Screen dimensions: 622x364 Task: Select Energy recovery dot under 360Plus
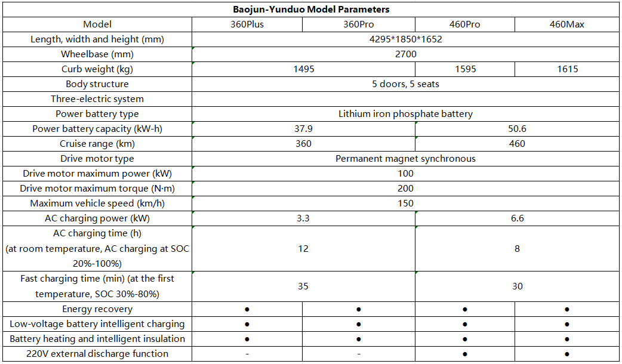(x=247, y=309)
